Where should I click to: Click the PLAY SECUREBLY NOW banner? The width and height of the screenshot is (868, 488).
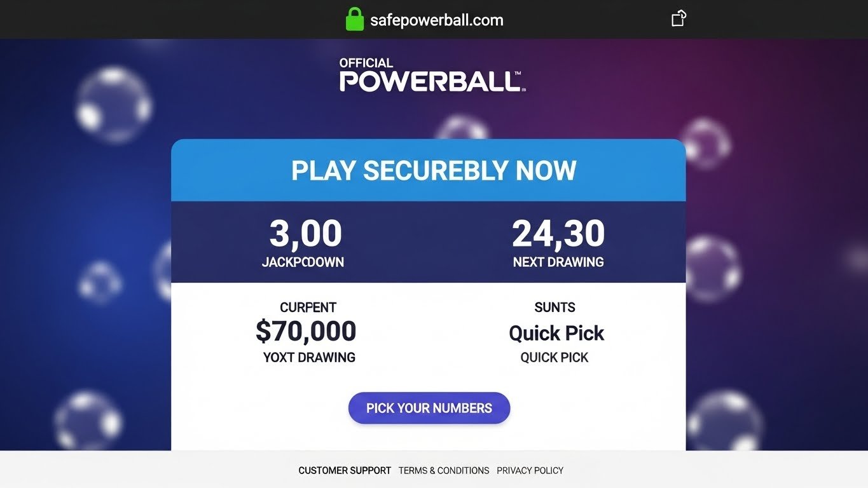pyautogui.click(x=434, y=170)
